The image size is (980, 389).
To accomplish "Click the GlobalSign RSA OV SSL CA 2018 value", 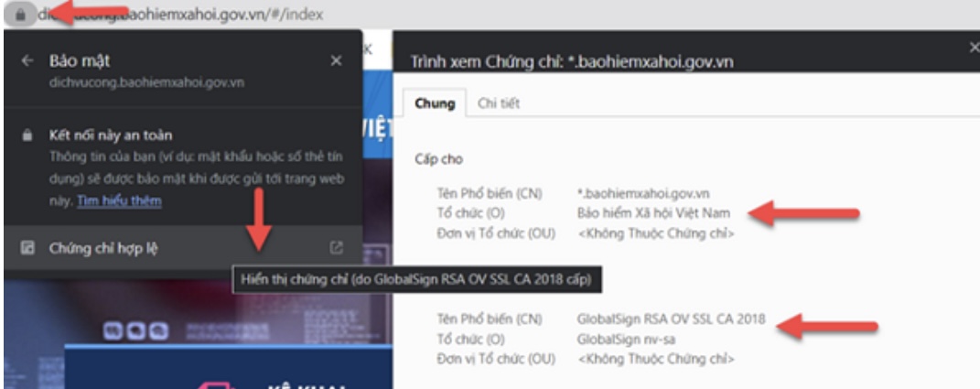I will 672,319.
